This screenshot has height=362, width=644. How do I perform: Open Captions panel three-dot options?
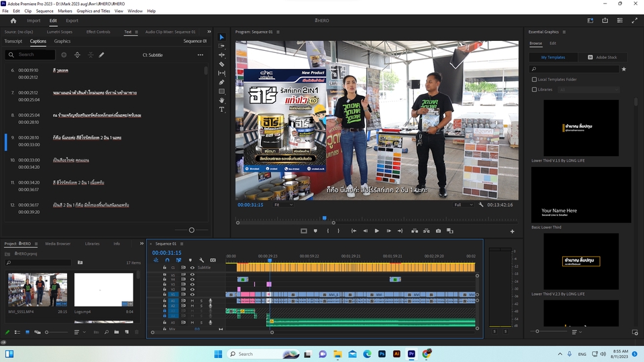(x=201, y=54)
